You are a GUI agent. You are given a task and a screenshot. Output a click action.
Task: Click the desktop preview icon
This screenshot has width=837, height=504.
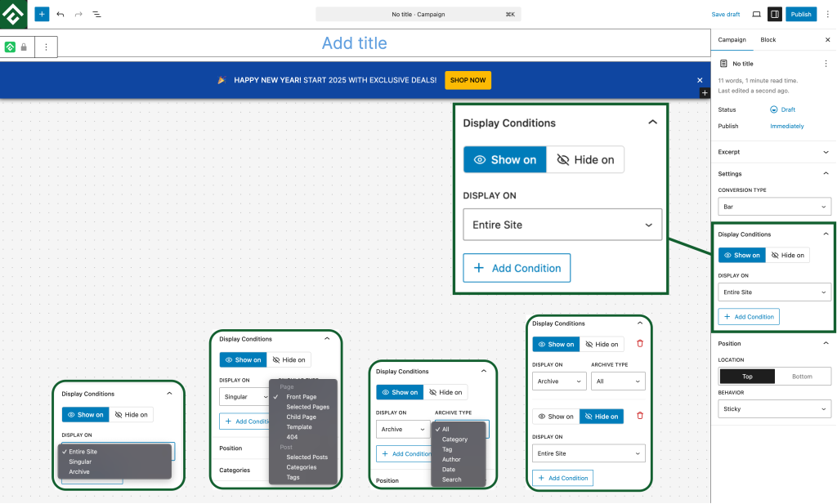click(x=756, y=14)
